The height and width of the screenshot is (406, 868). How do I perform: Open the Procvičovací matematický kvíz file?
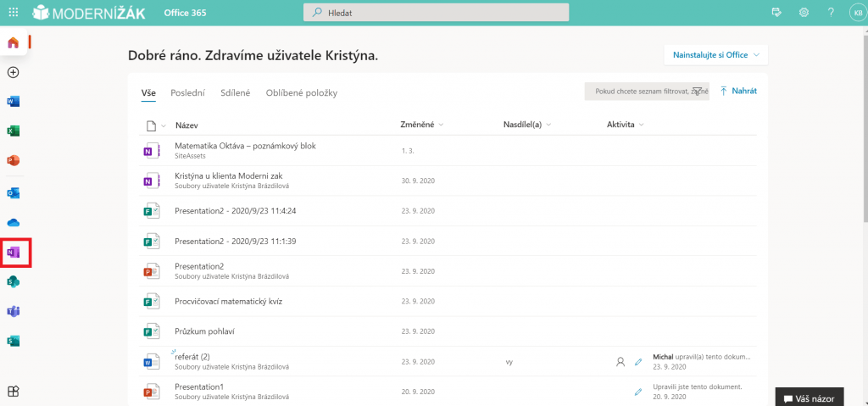pyautogui.click(x=229, y=301)
